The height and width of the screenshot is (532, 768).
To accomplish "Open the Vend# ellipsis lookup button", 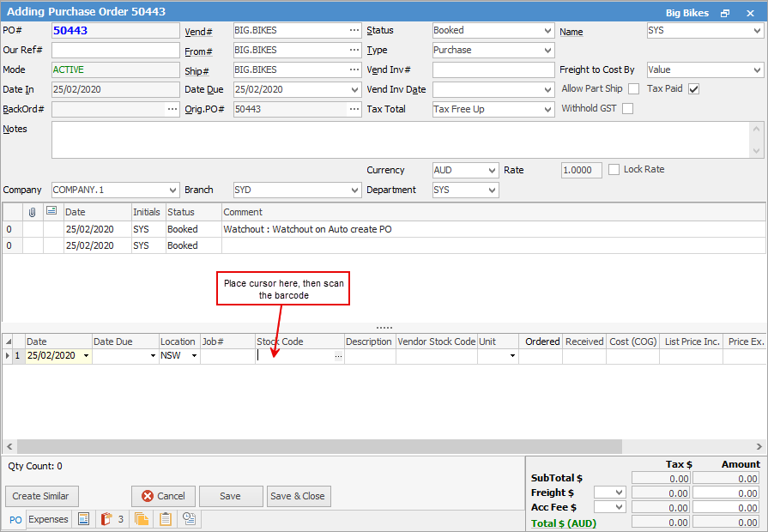I will [354, 30].
